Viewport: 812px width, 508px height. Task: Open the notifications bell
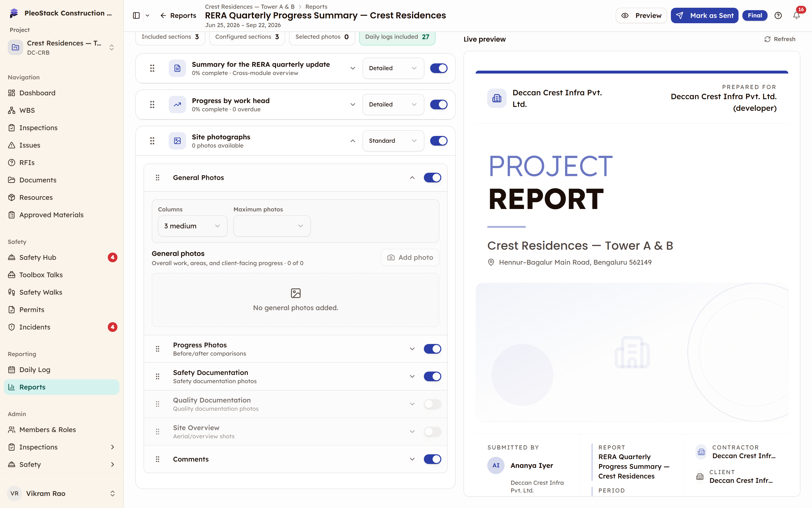pos(796,15)
